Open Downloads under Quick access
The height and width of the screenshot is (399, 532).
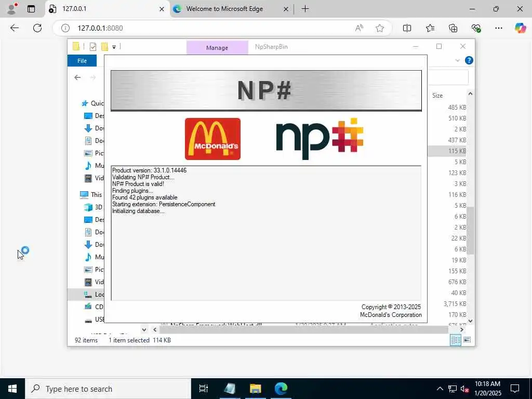pyautogui.click(x=94, y=128)
